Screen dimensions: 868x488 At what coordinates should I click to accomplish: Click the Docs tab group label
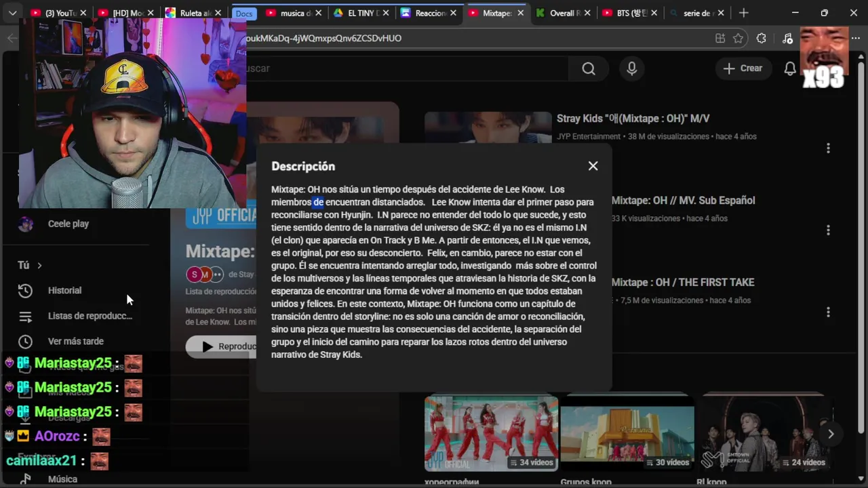[244, 14]
